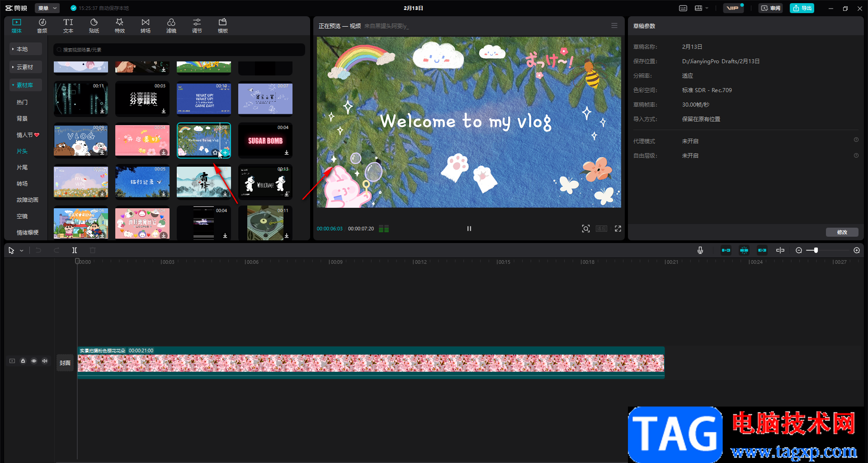The image size is (868, 463).
Task: Click the redo icon
Action: point(57,250)
